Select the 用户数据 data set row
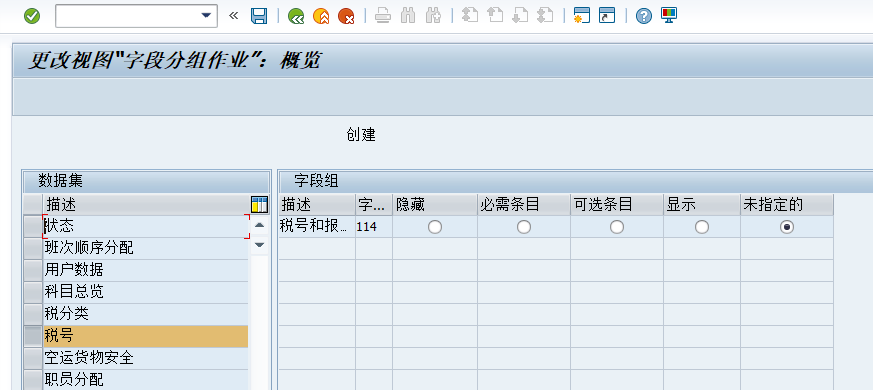Viewport: 873px width, 390px height. [146, 270]
